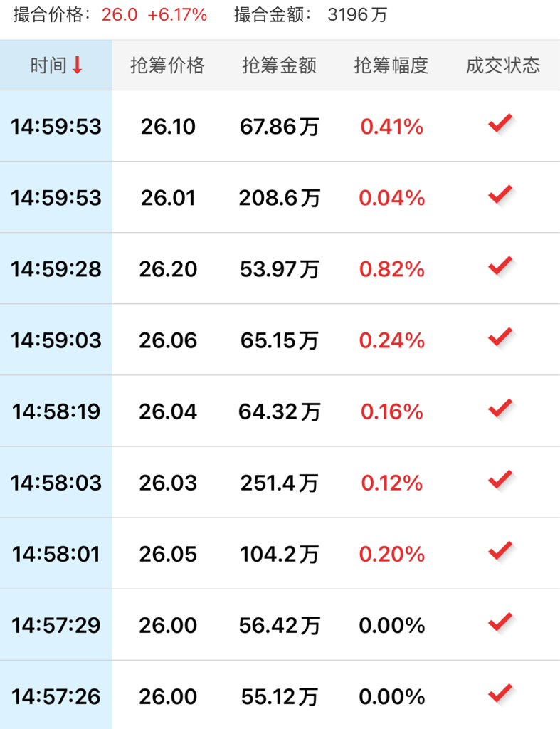Click the checkmark in the 14:59:28 row
Viewport: 560px width, 729px height.
pos(500,266)
